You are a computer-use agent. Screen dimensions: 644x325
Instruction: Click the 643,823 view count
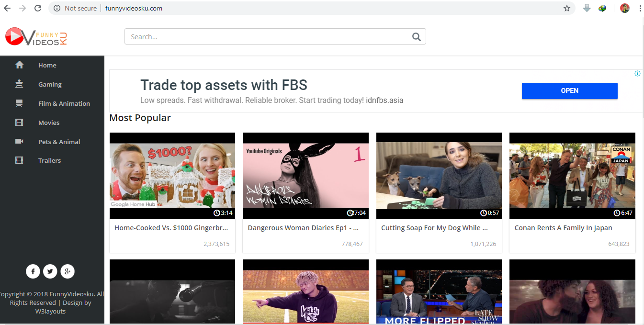619,244
